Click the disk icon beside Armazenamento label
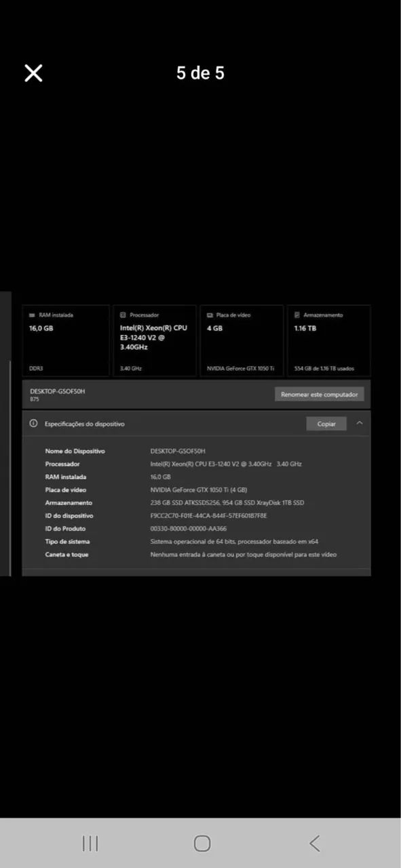This screenshot has width=401, height=868. click(x=297, y=315)
